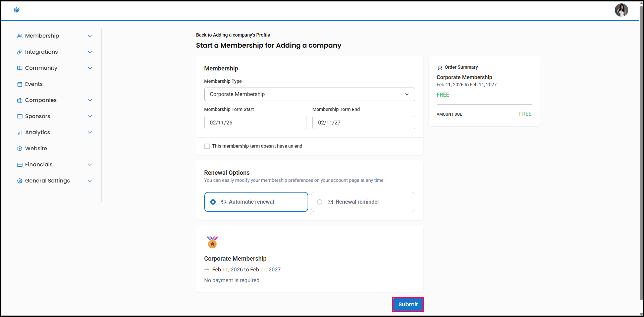
Task: Click the Membership Term End date field
Action: coord(363,122)
